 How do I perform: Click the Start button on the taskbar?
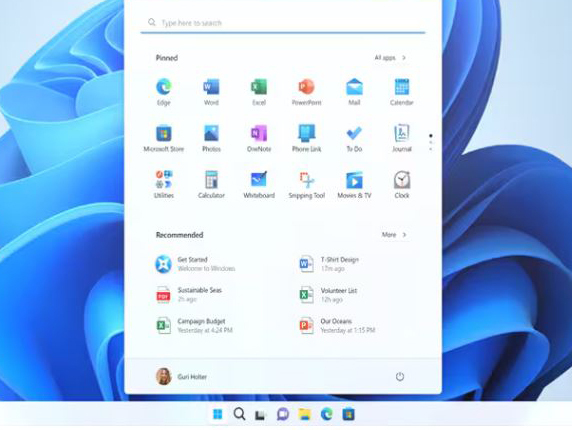click(x=217, y=414)
